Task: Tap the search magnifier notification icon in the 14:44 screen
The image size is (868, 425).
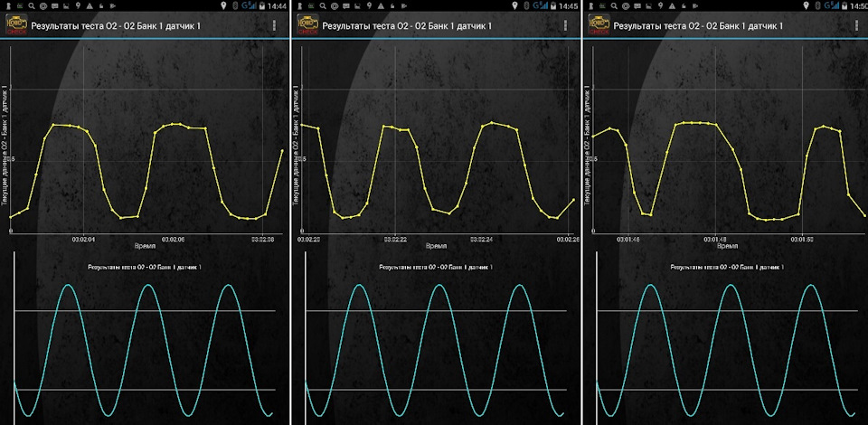Action: tap(33, 5)
